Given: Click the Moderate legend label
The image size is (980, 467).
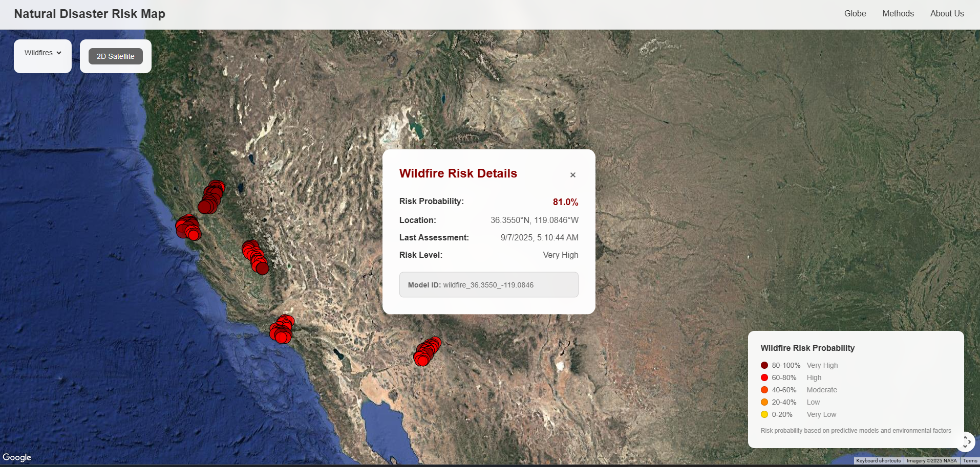Looking at the screenshot, I should (x=822, y=390).
